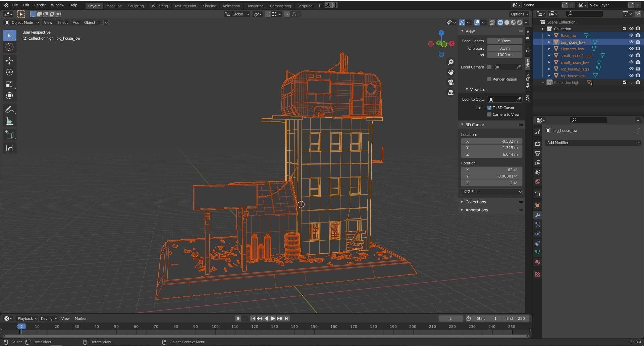Open Modifier properties wrench tab
Viewport: 644px width, 346px height.
[x=538, y=215]
